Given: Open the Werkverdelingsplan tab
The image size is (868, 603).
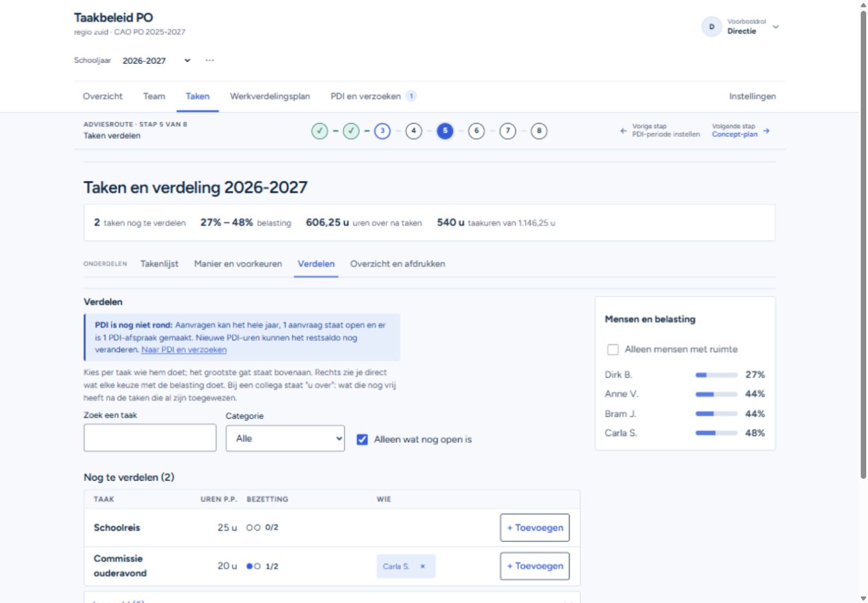Looking at the screenshot, I should (x=270, y=96).
